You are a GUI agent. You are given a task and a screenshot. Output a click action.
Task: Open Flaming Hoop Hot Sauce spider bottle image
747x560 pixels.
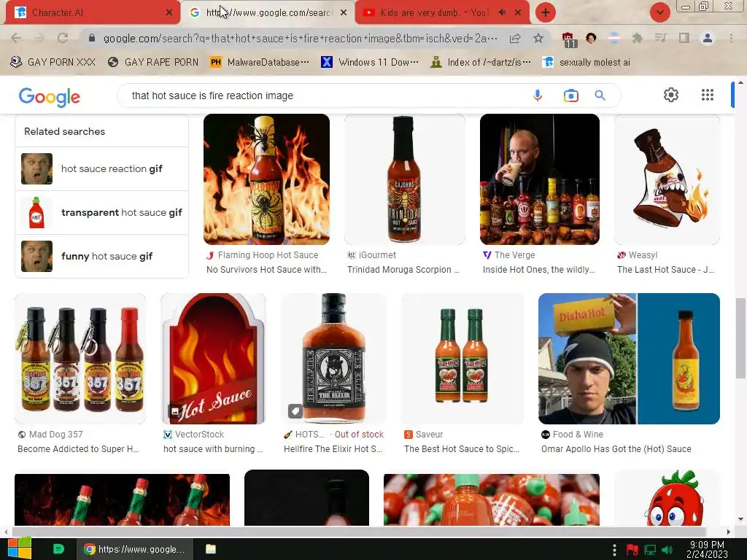tap(266, 179)
